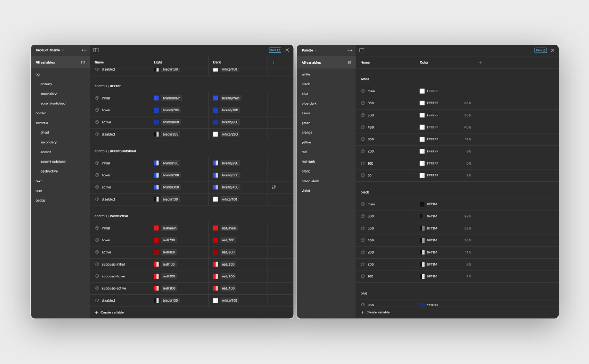589x364 pixels.
Task: Click Light swatch of accent initial brand/main
Action: point(156,98)
